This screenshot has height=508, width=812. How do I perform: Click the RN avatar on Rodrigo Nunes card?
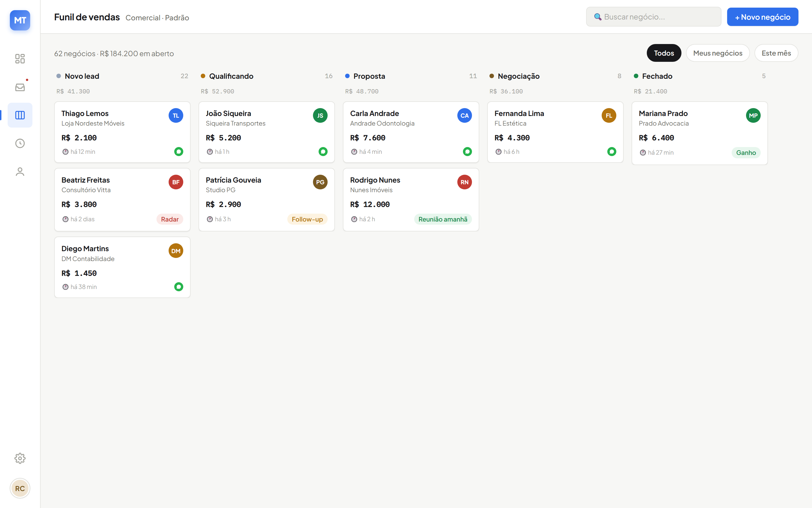tap(464, 182)
